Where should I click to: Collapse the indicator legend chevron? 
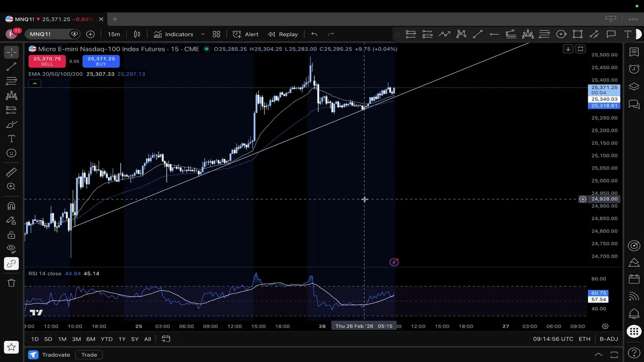point(34,83)
